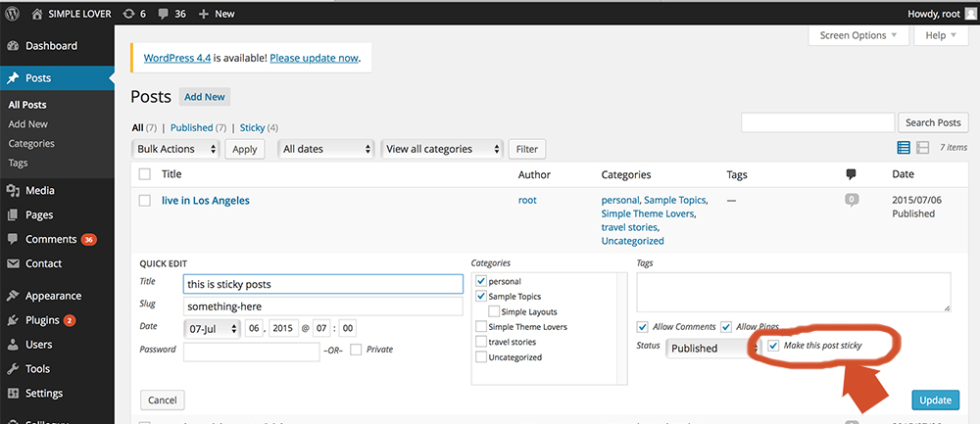Click Add New button beside Posts heading
The width and height of the screenshot is (980, 424).
coord(205,97)
